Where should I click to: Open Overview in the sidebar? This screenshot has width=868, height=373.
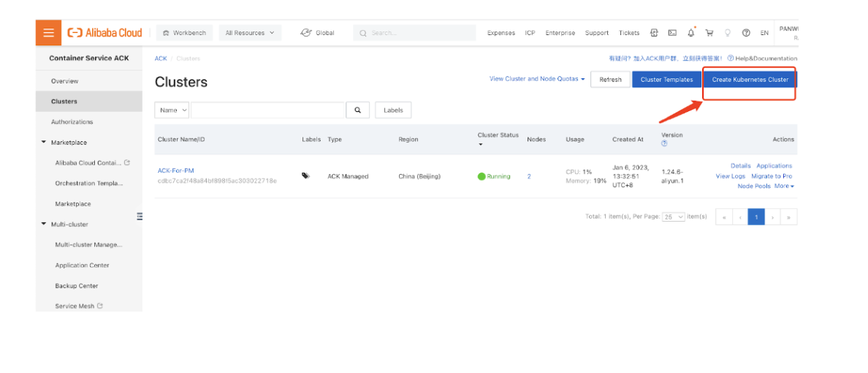[x=65, y=81]
